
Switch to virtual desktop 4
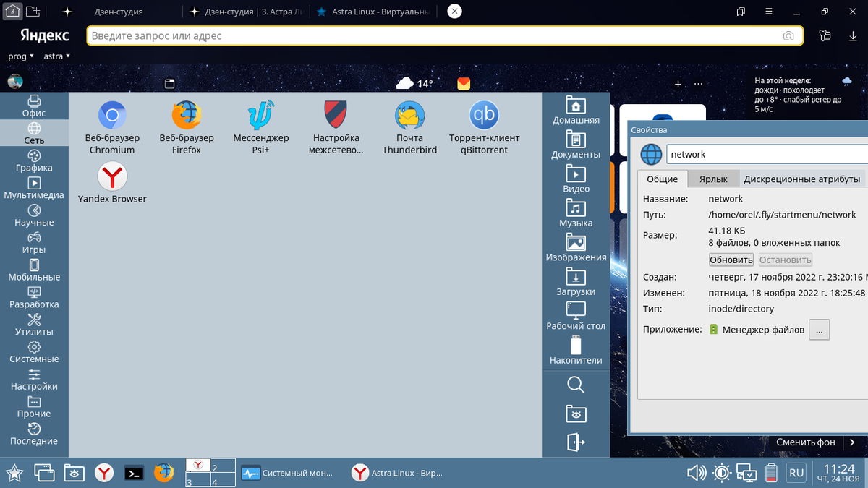224,481
